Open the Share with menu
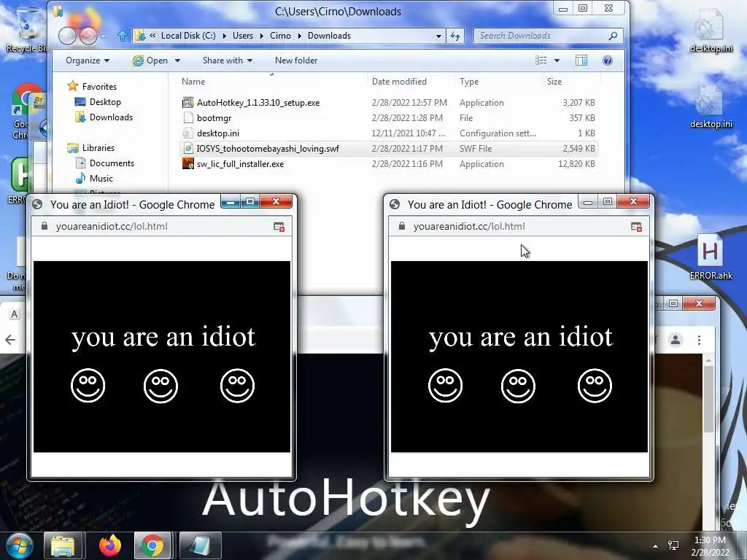The image size is (747, 560). 228,61
